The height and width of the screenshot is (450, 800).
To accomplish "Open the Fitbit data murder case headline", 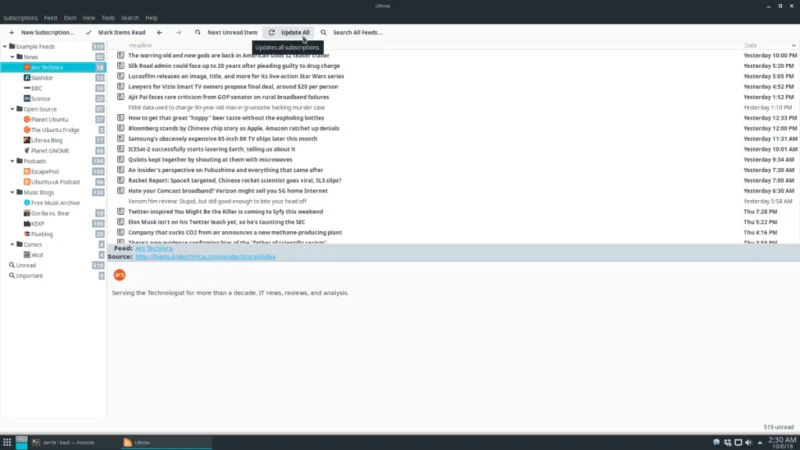I will coord(226,107).
